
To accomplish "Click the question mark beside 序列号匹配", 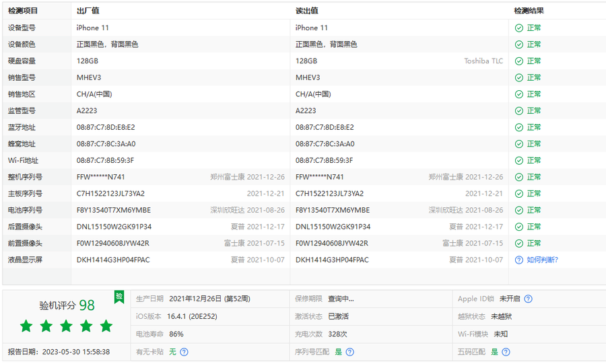I will pos(349,351).
